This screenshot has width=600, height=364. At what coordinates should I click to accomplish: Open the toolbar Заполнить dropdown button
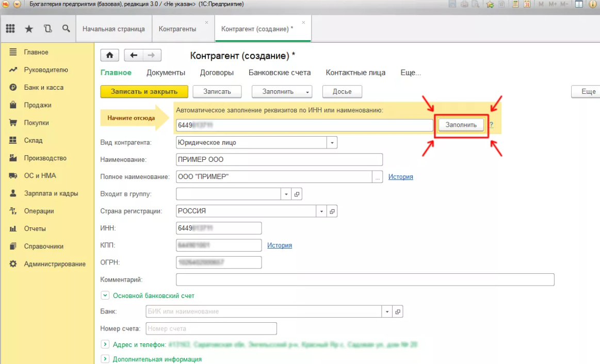point(282,91)
